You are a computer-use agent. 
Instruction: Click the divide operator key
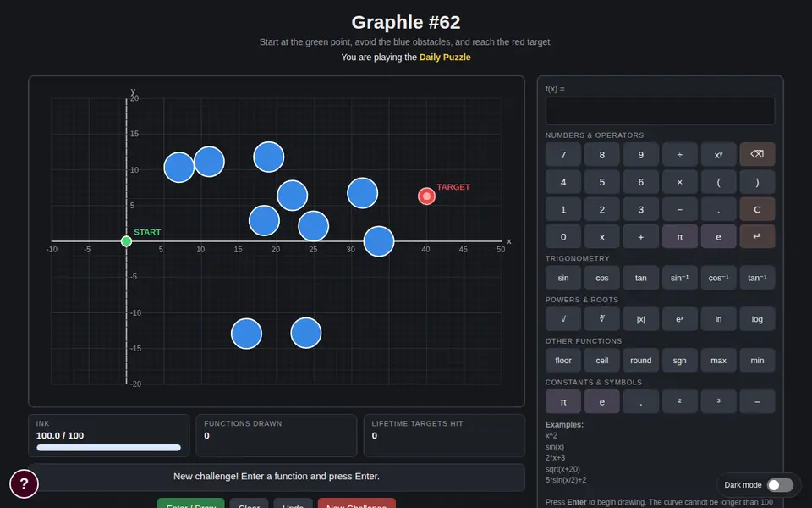[679, 154]
